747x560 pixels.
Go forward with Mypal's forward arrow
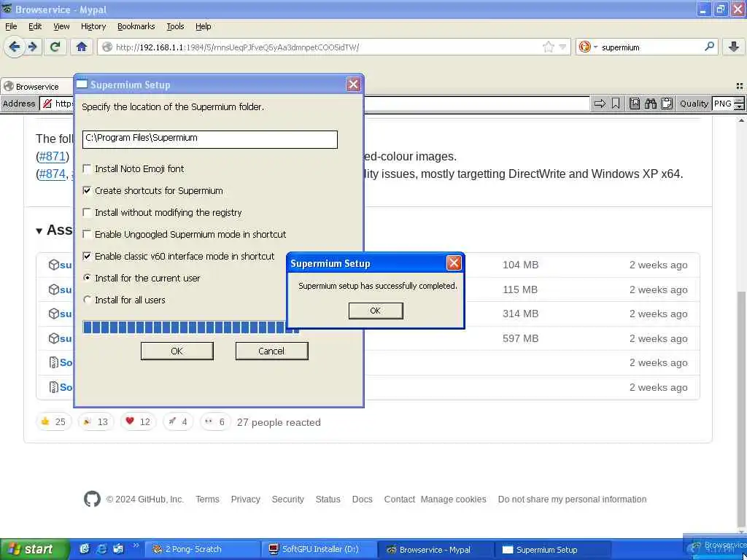[32, 47]
